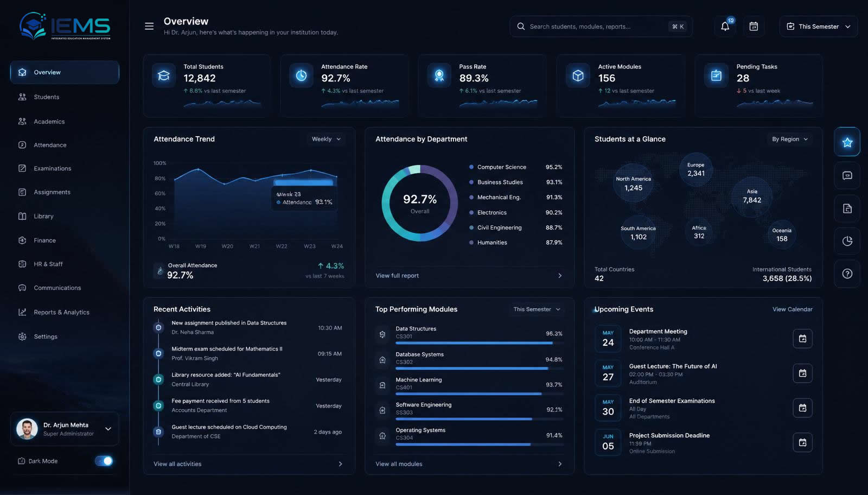This screenshot has height=495, width=868.
Task: Add Project Submission Deadline to calendar
Action: click(802, 443)
